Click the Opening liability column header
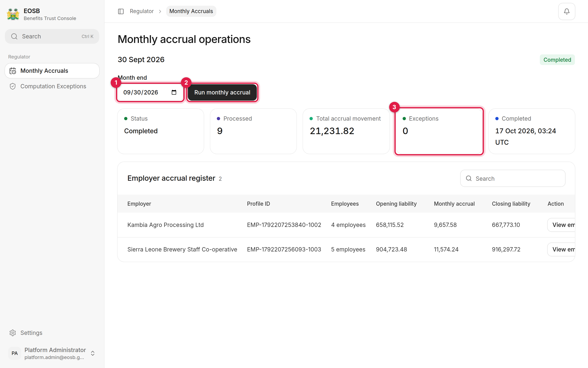The image size is (588, 368). pos(396,204)
